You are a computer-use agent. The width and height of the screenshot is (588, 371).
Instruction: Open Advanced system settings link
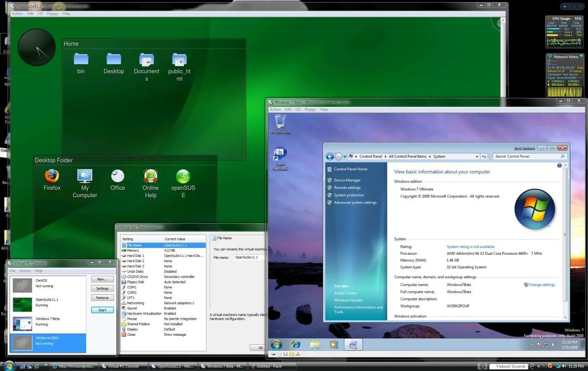point(355,203)
